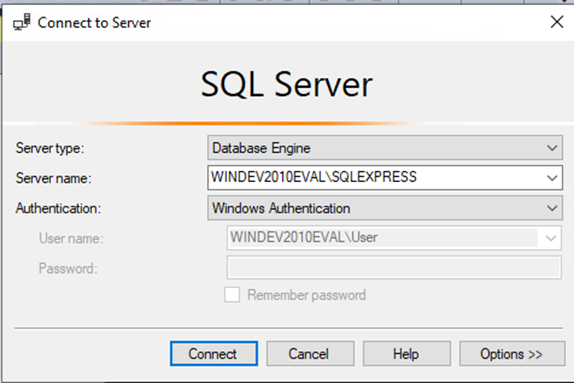This screenshot has height=383, width=574.
Task: Expand additional settings with Options >>
Action: (512, 354)
